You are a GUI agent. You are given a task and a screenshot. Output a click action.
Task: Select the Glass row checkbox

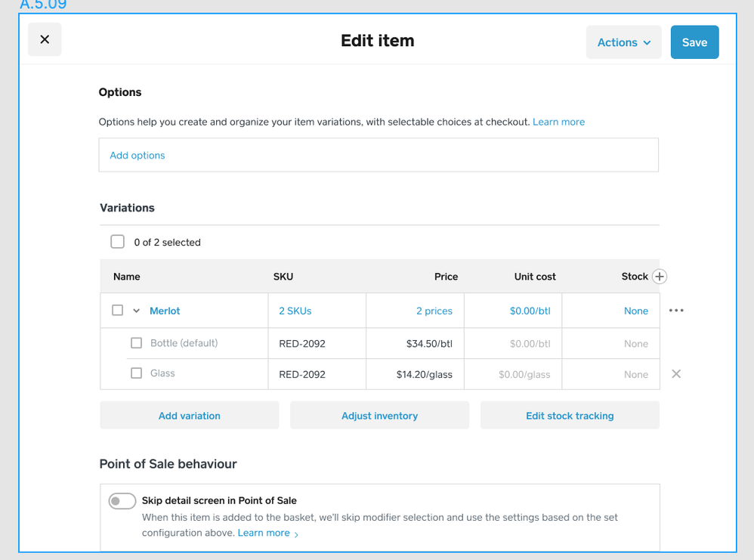coord(137,373)
